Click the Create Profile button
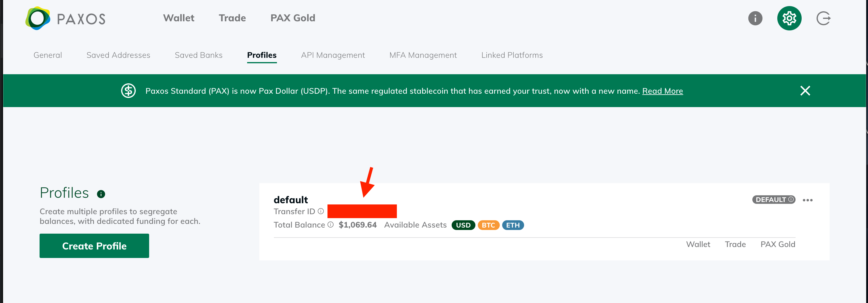This screenshot has width=868, height=303. [x=94, y=246]
